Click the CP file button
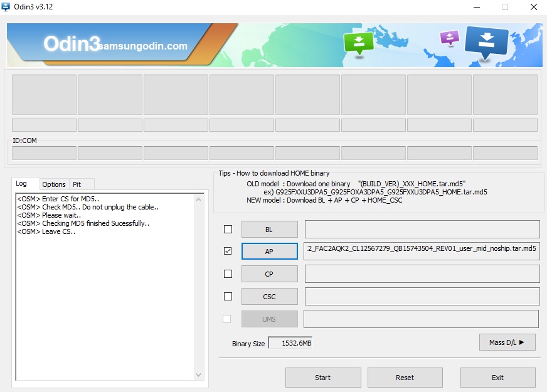The width and height of the screenshot is (547, 392). pos(269,274)
